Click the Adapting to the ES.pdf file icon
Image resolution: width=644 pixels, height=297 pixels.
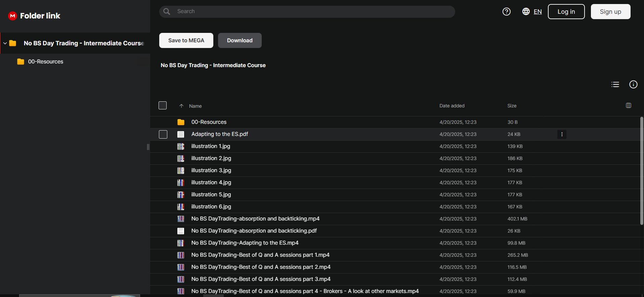[181, 134]
